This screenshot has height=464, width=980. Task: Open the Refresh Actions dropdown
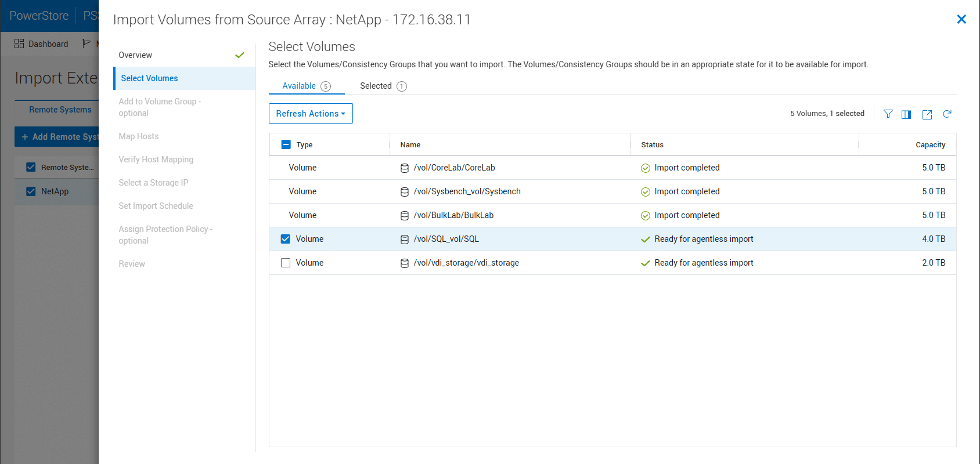pyautogui.click(x=311, y=114)
